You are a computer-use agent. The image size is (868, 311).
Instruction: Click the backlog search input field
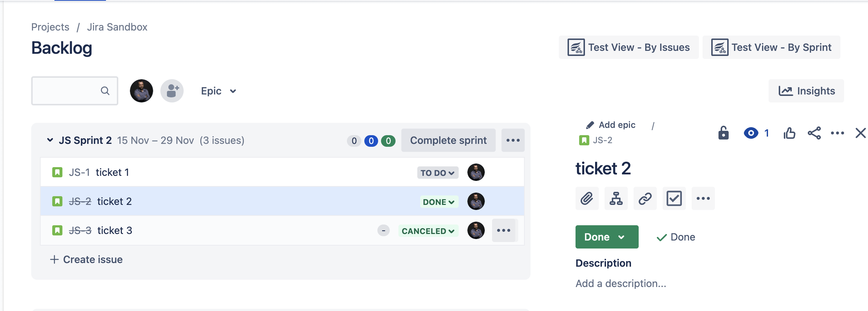[x=75, y=91]
